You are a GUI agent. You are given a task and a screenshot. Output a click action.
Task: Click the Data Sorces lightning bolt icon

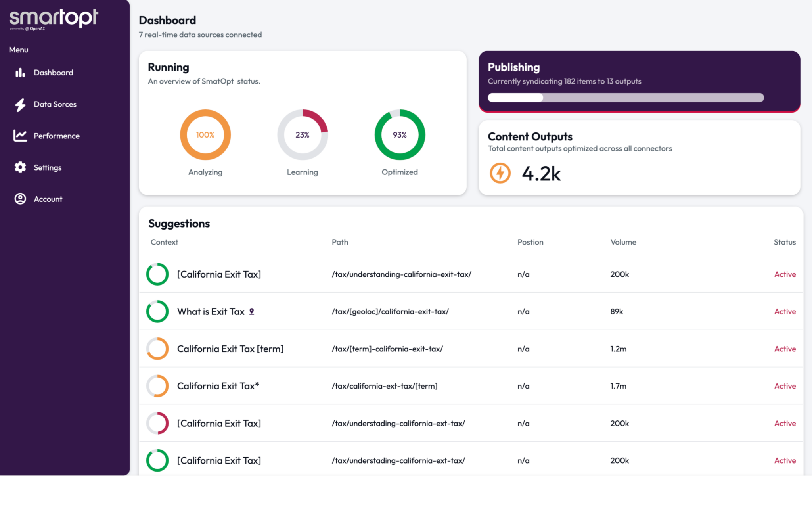pos(20,105)
